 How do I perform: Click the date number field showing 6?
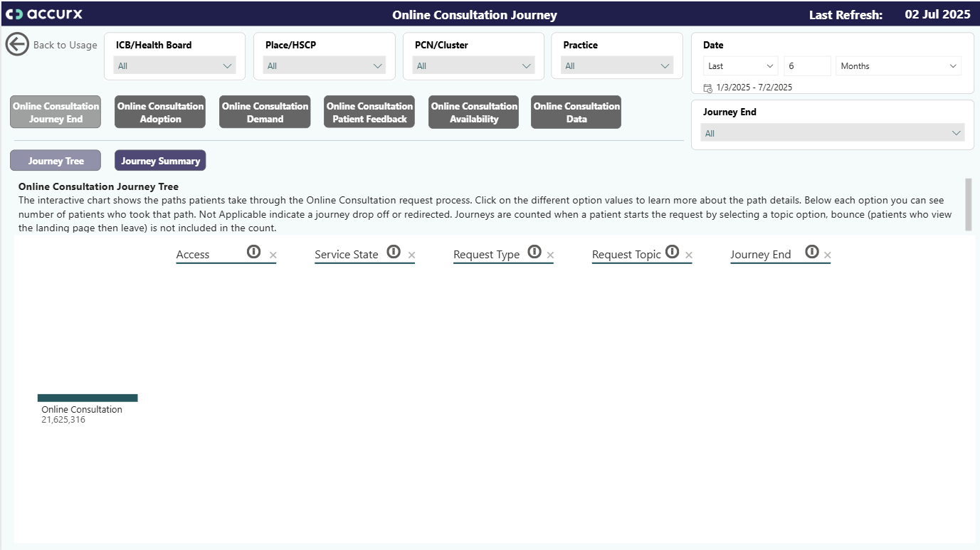pos(807,66)
